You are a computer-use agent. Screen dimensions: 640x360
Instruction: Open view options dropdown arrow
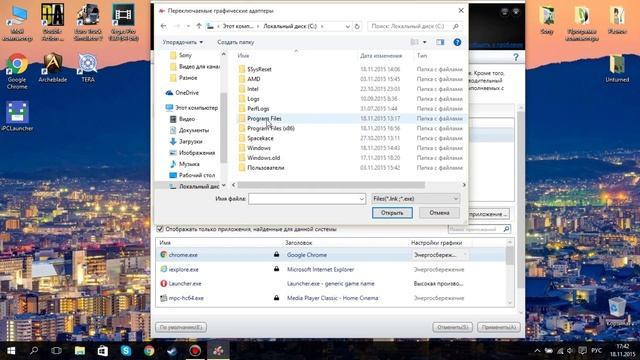pyautogui.click(x=424, y=42)
